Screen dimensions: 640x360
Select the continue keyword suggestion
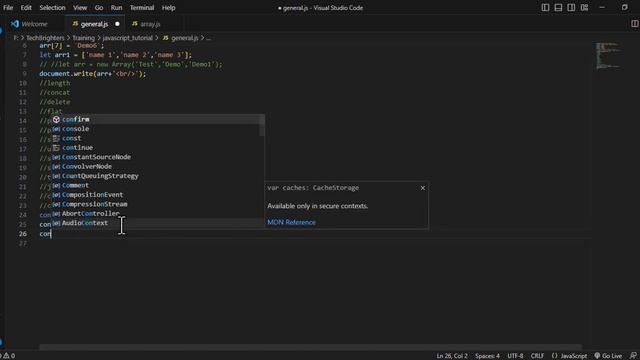coord(158,147)
